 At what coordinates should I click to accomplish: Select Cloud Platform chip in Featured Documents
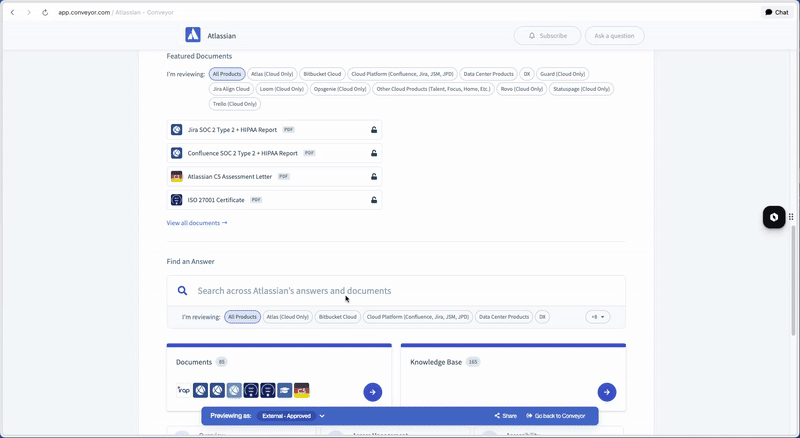point(402,74)
